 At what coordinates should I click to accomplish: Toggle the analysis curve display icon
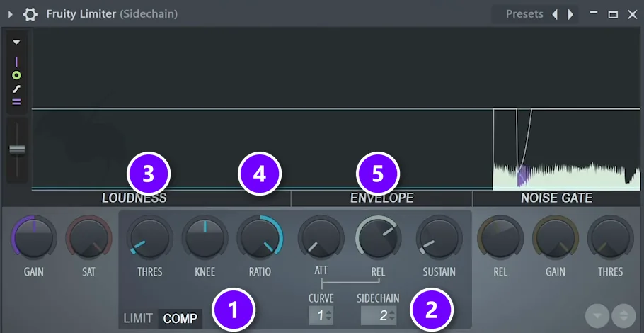coord(16,89)
